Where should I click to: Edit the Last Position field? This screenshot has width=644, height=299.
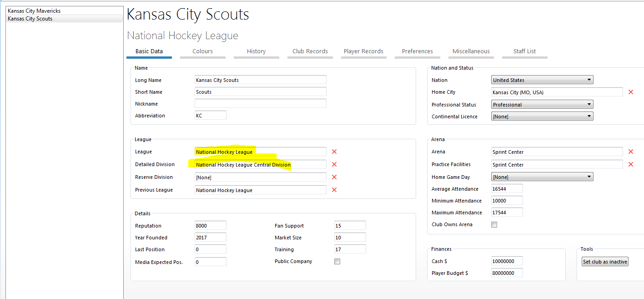(x=210, y=249)
